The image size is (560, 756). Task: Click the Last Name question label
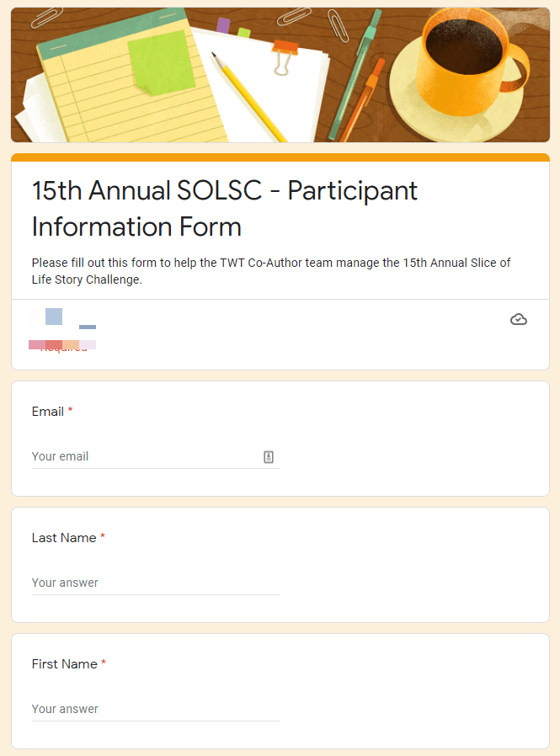64,538
